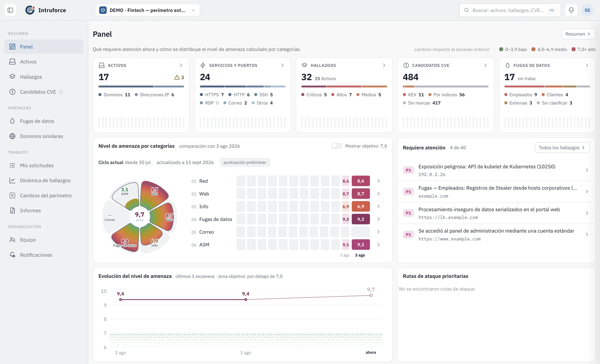Open the DEMO Fintech project dropdown
The width and height of the screenshot is (600, 364).
(x=147, y=10)
